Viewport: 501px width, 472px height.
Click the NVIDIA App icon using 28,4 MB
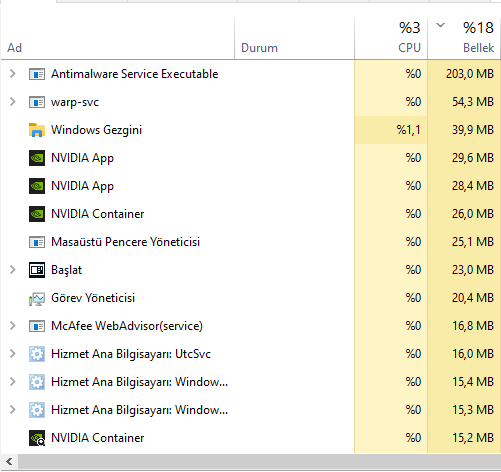37,186
